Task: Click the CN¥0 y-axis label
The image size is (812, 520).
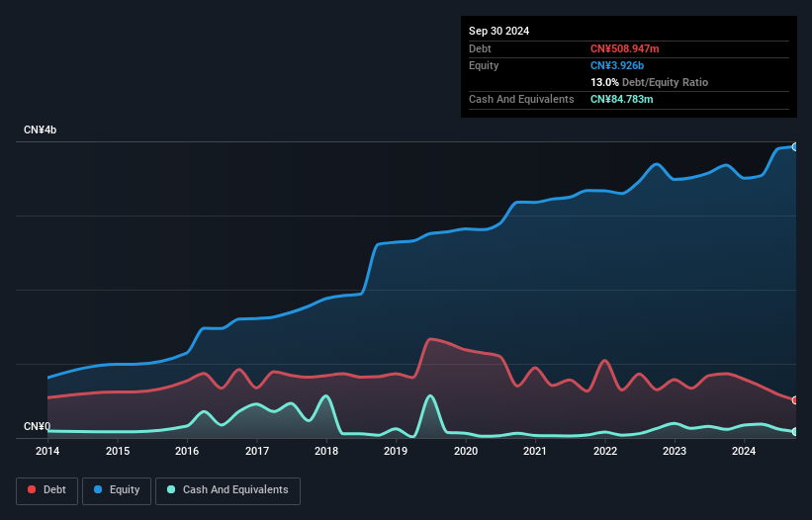Action: 38,426
